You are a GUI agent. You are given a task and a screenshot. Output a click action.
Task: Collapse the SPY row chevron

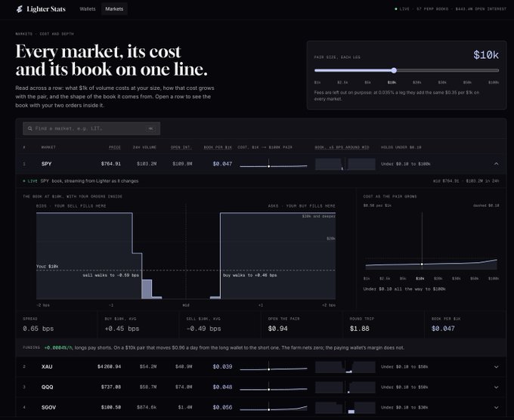pos(497,164)
